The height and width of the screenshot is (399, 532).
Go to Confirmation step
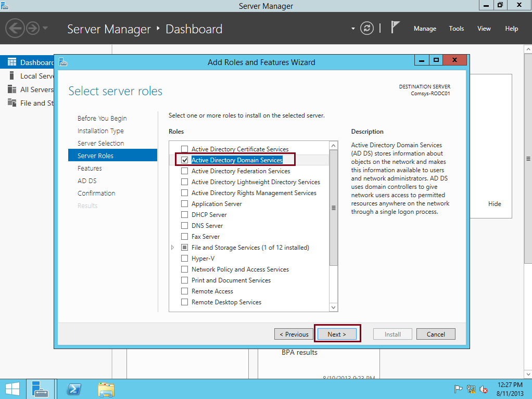coord(96,193)
